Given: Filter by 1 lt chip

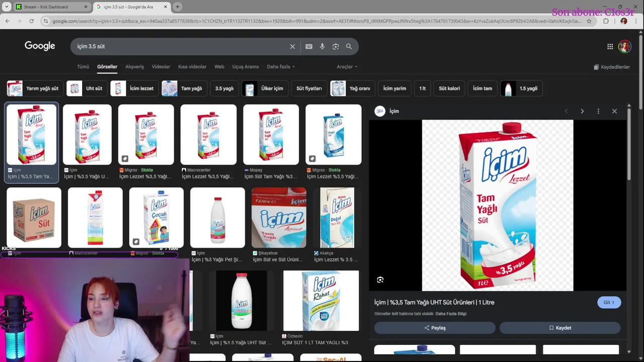Looking at the screenshot, I should [x=423, y=88].
